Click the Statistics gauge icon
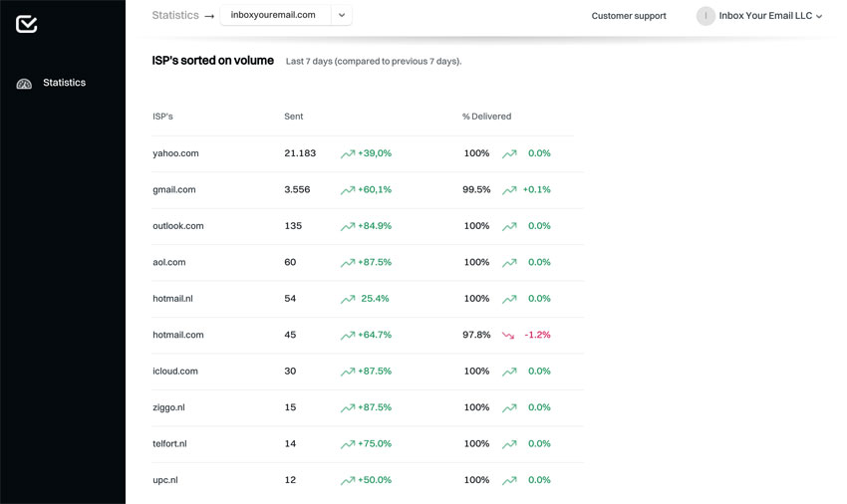The height and width of the screenshot is (504, 847). (x=24, y=84)
